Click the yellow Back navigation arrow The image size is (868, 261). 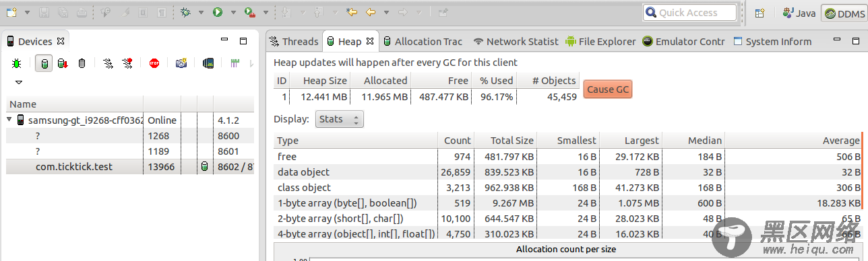[370, 12]
